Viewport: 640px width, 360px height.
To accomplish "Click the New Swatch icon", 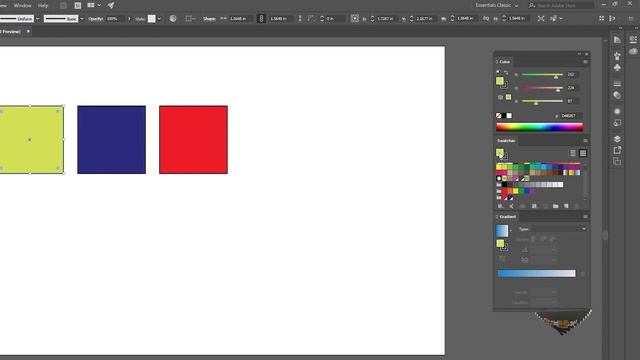I will pos(566,206).
